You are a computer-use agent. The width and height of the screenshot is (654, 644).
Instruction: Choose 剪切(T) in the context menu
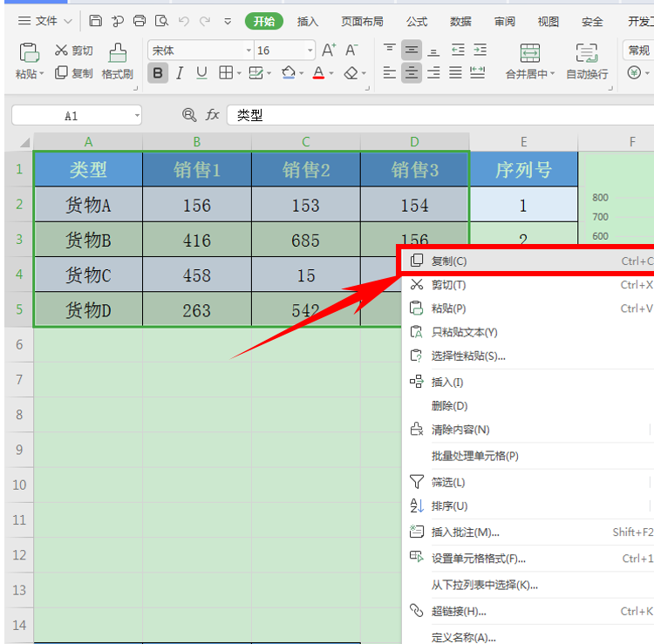click(528, 285)
